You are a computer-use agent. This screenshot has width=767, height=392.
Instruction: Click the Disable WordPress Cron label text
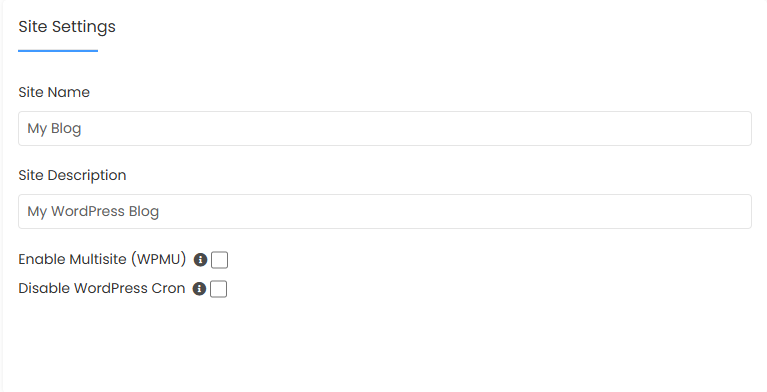[102, 288]
